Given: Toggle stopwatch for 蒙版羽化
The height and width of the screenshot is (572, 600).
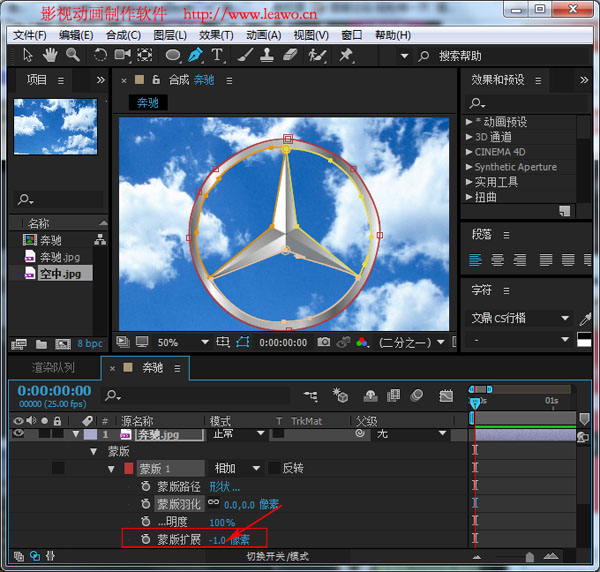Looking at the screenshot, I should click(145, 504).
